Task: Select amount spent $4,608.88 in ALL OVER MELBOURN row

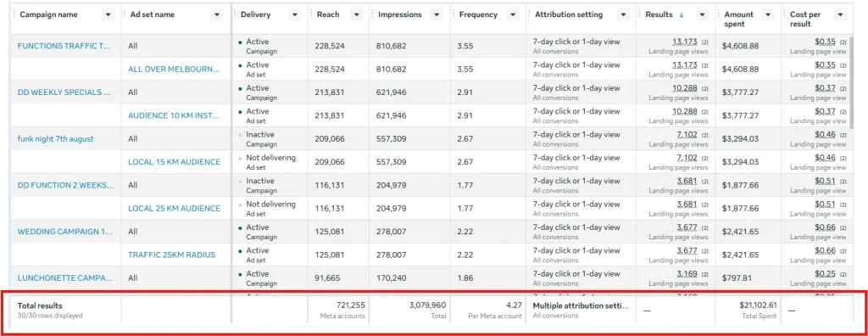Action: click(x=741, y=70)
